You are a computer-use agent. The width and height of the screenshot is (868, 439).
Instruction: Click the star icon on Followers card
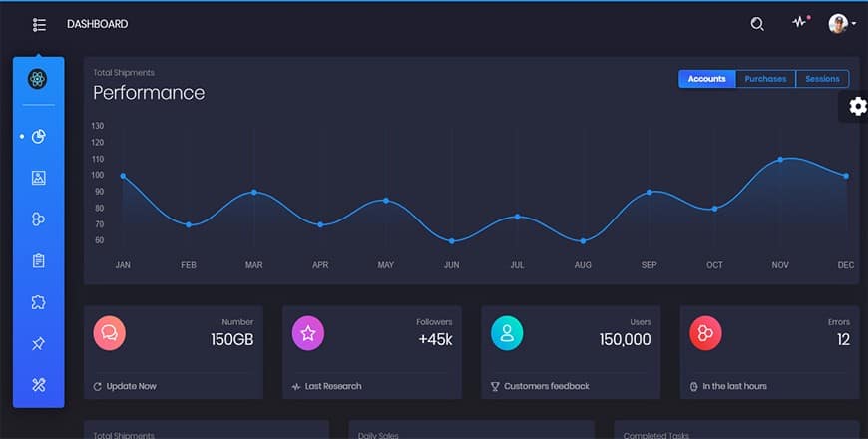(x=307, y=333)
